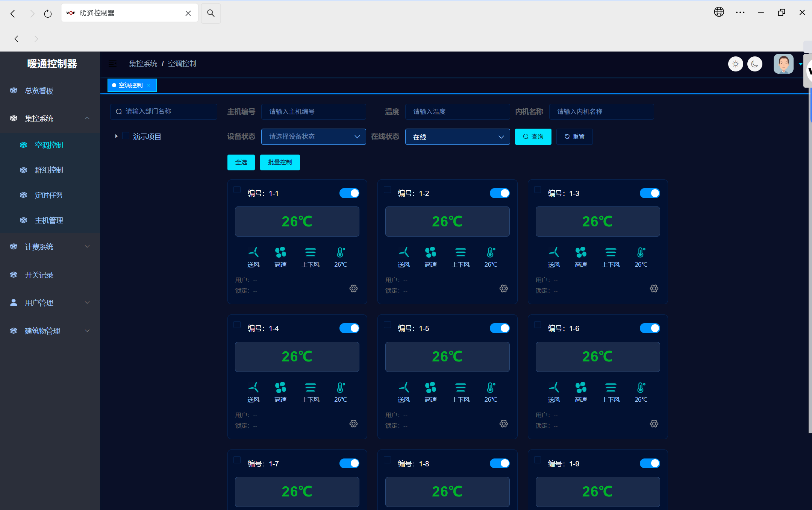The height and width of the screenshot is (510, 812).
Task: Switch to light theme sun icon
Action: coord(736,64)
